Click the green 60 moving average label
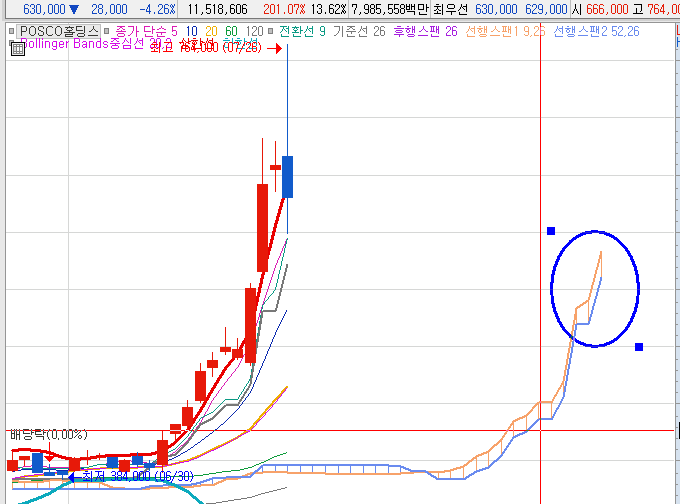The image size is (680, 504). pyautogui.click(x=231, y=31)
